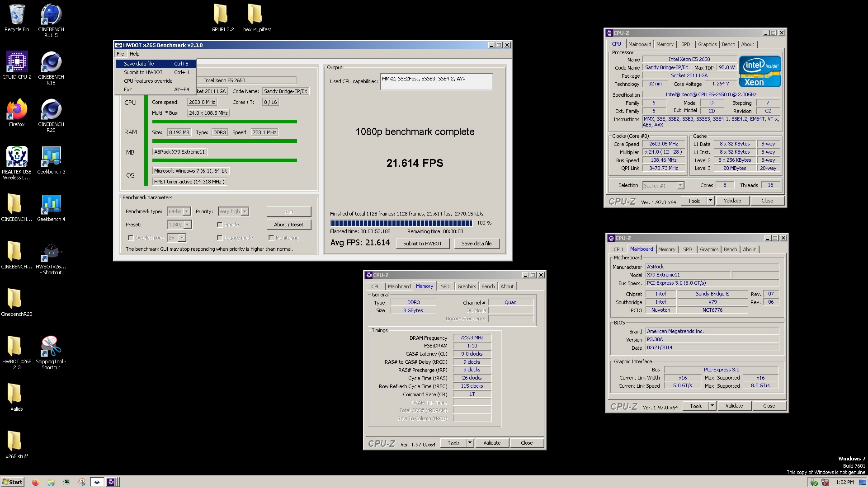
Task: Open the CinebenchR20 folder
Action: [x=17, y=303]
